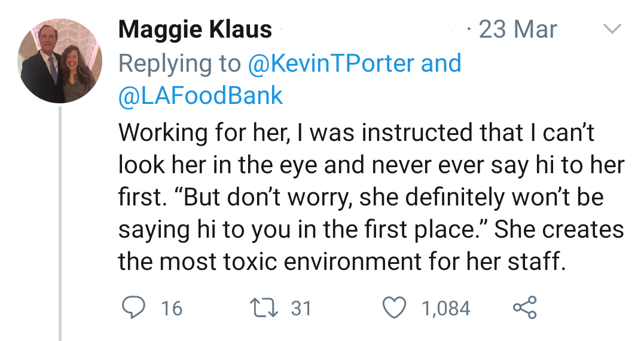Open Maggie Klaus profile picture
Viewport: 644px width, 341px height.
click(59, 61)
